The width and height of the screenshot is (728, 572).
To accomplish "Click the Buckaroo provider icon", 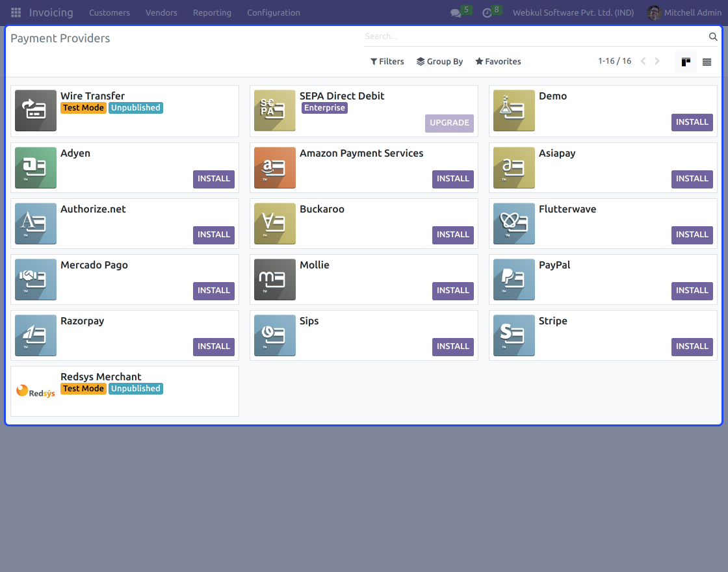I will [x=275, y=224].
